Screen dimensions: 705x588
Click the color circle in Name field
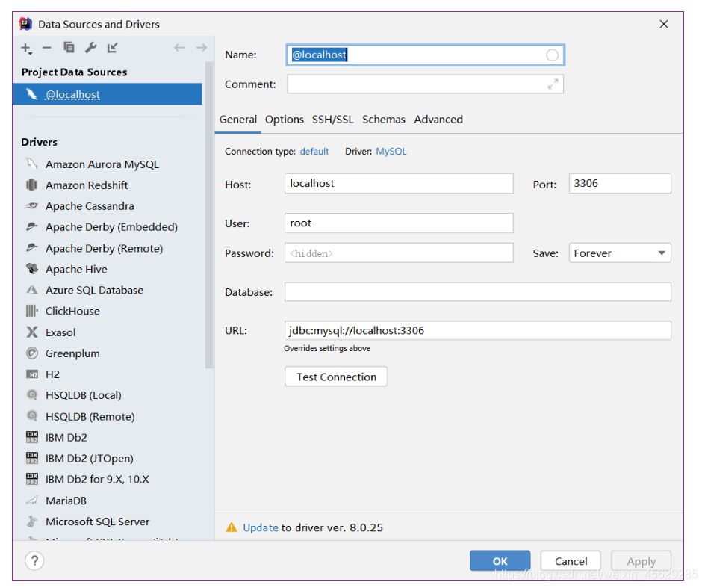click(x=552, y=55)
